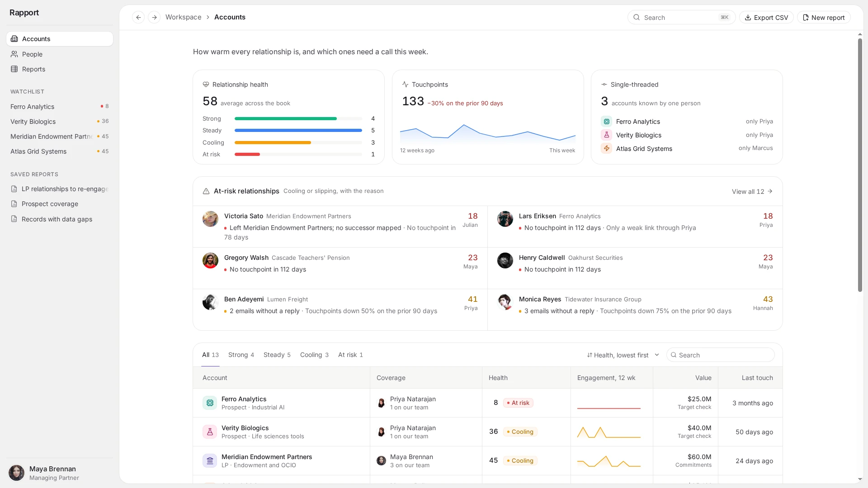Go back with the left arrow button
Image resolution: width=868 pixels, height=488 pixels.
[138, 17]
